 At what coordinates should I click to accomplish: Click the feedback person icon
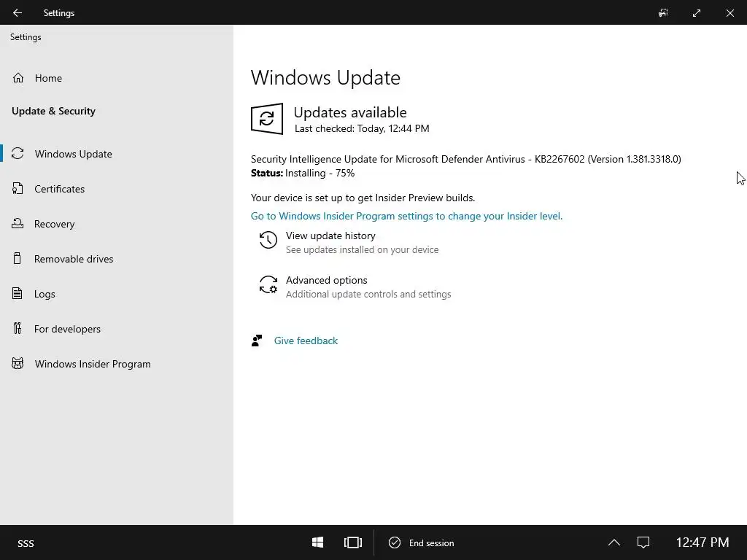point(257,341)
